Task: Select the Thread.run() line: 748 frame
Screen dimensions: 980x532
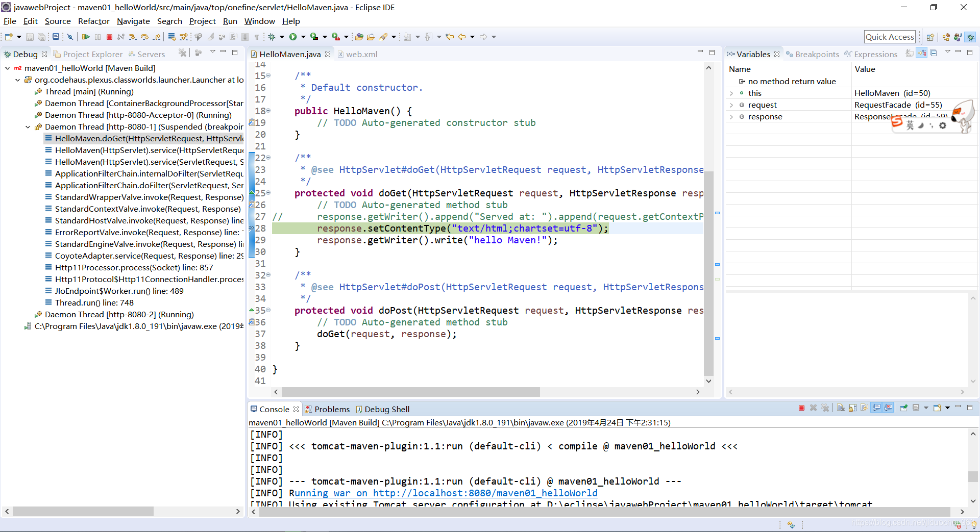Action: coord(94,302)
